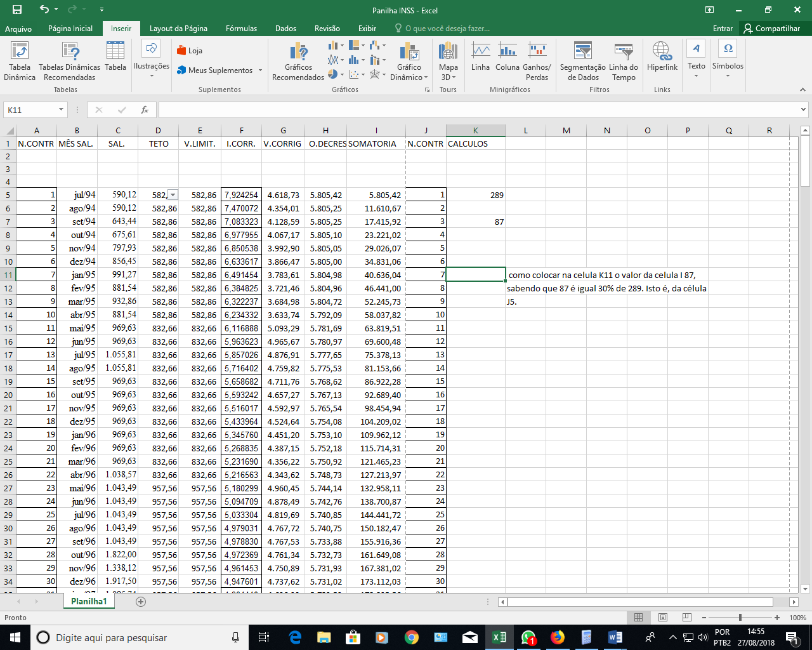Save the workbook using the disk icon
Image resolution: width=812 pixels, height=650 pixels.
click(x=17, y=10)
